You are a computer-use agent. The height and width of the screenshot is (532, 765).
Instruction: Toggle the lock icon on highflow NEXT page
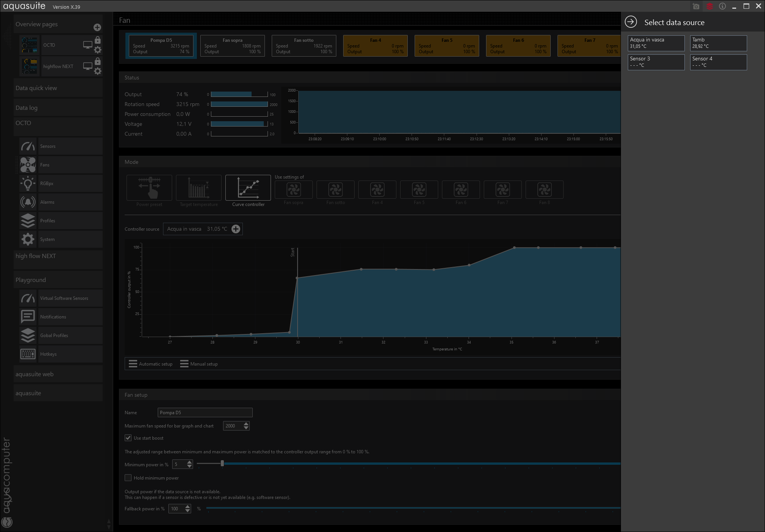click(x=98, y=61)
